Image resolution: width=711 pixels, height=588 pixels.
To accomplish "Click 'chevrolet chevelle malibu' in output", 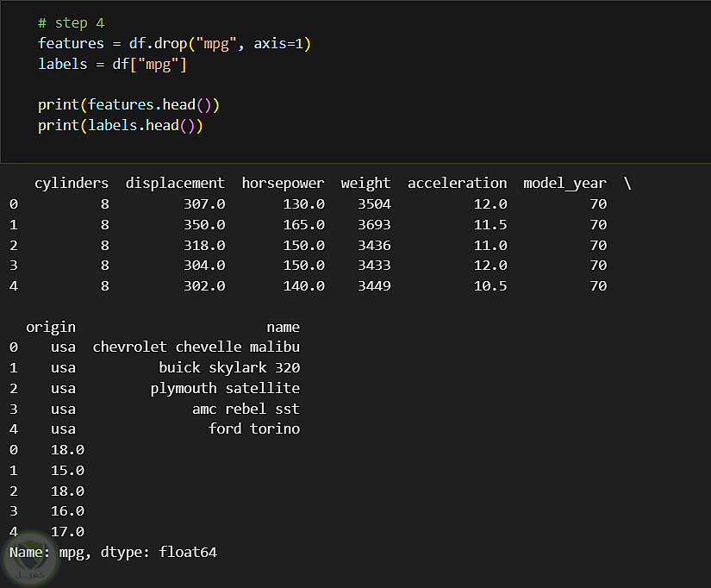I will tap(196, 347).
